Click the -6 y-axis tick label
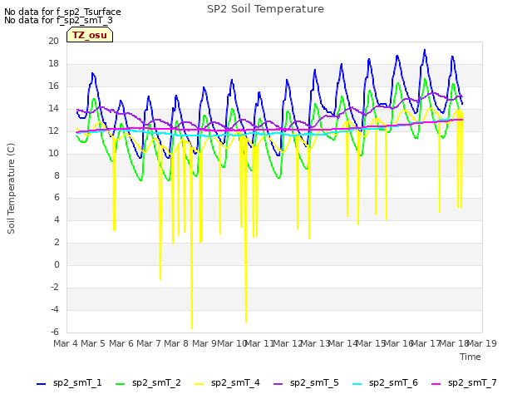The height and width of the screenshot is (399, 532). pos(55,332)
